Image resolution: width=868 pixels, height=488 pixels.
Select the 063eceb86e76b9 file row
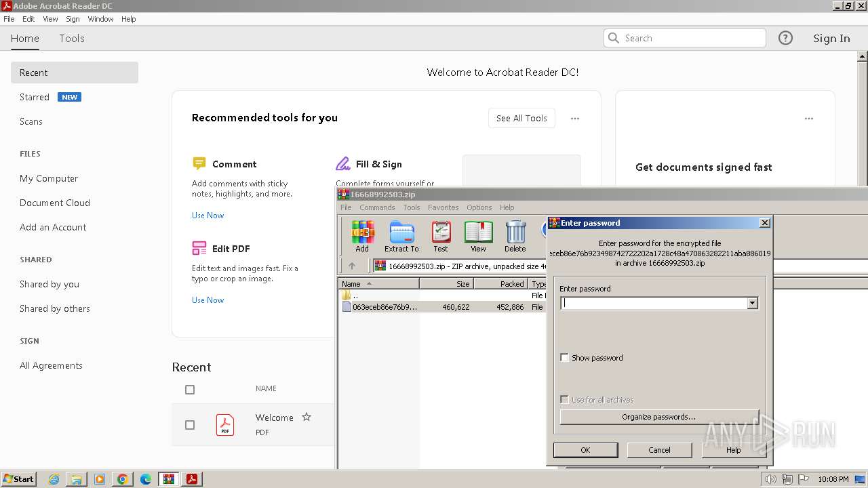click(x=441, y=307)
